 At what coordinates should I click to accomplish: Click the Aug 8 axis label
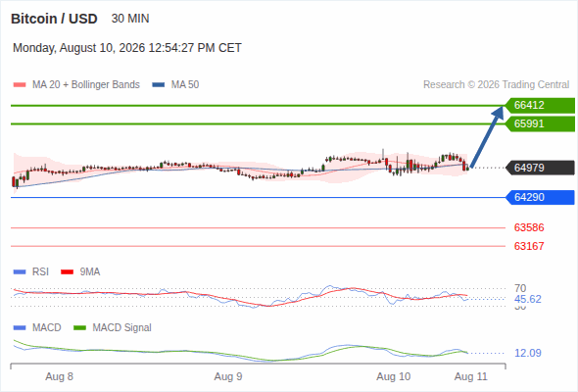[60, 377]
